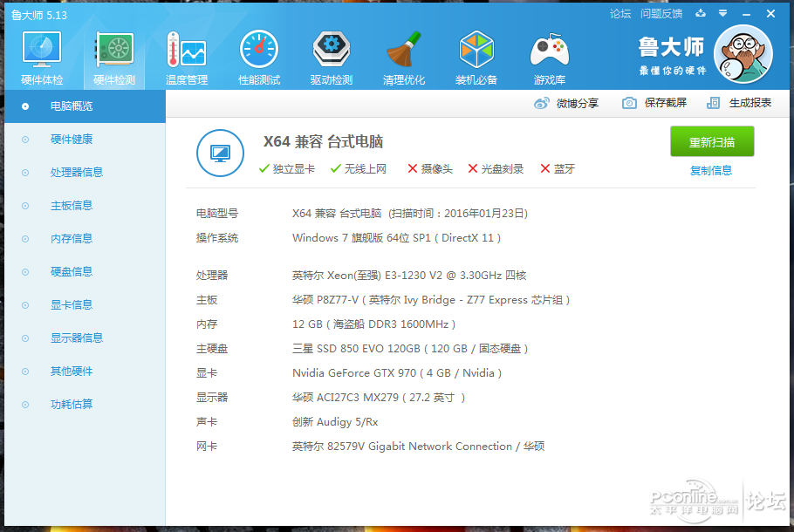Click the 创新 Audigy 5/Rx sound card value
794x532 pixels.
coord(335,422)
